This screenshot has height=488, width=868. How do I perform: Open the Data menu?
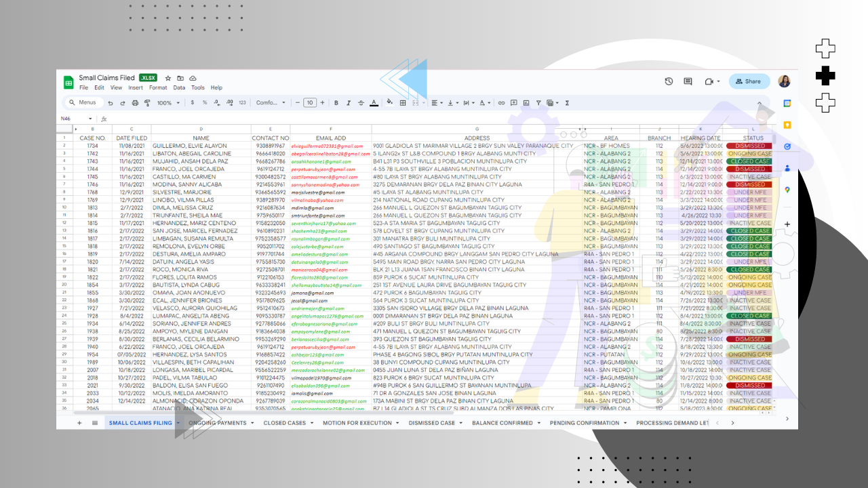[x=179, y=88]
